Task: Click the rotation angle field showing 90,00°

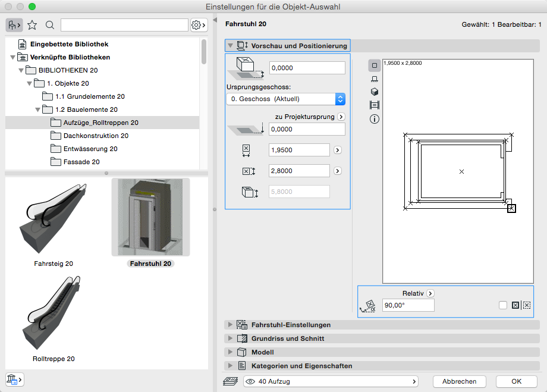Action: tap(408, 305)
